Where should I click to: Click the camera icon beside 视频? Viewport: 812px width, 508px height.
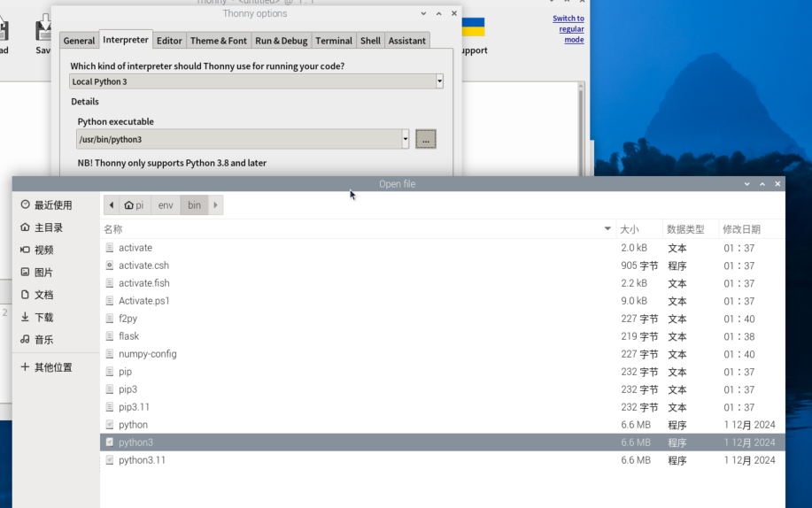pos(25,249)
